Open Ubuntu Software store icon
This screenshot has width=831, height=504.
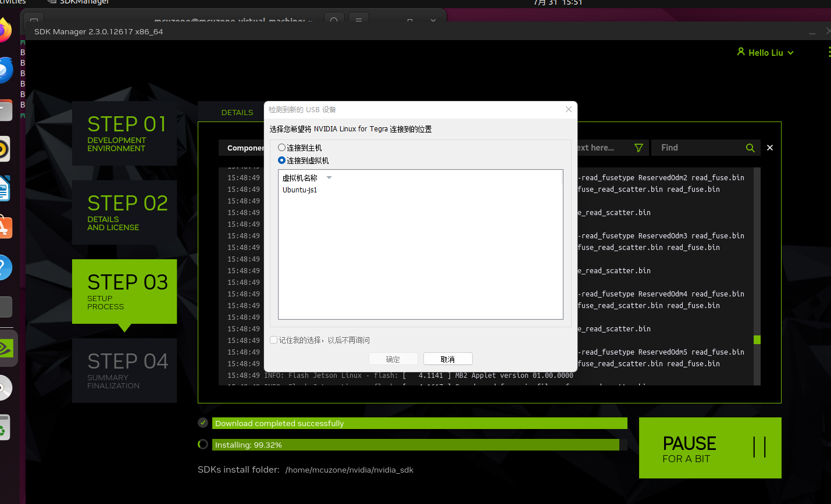[5, 227]
